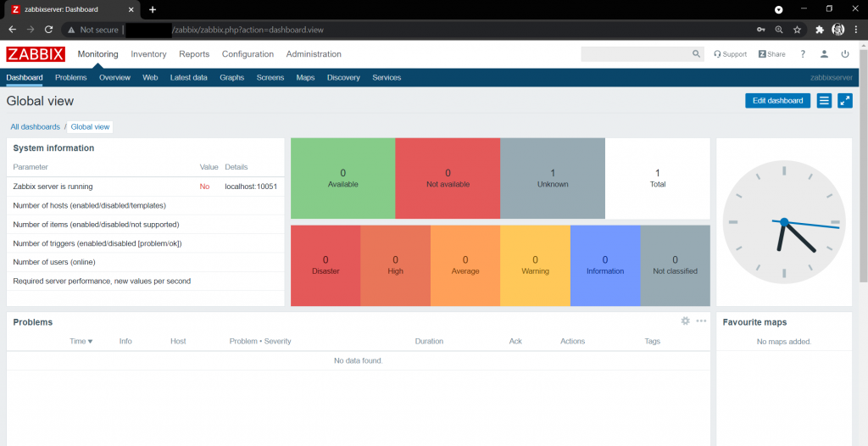
Task: Click the tab search dropdown arrow
Action: pyautogui.click(x=778, y=9)
